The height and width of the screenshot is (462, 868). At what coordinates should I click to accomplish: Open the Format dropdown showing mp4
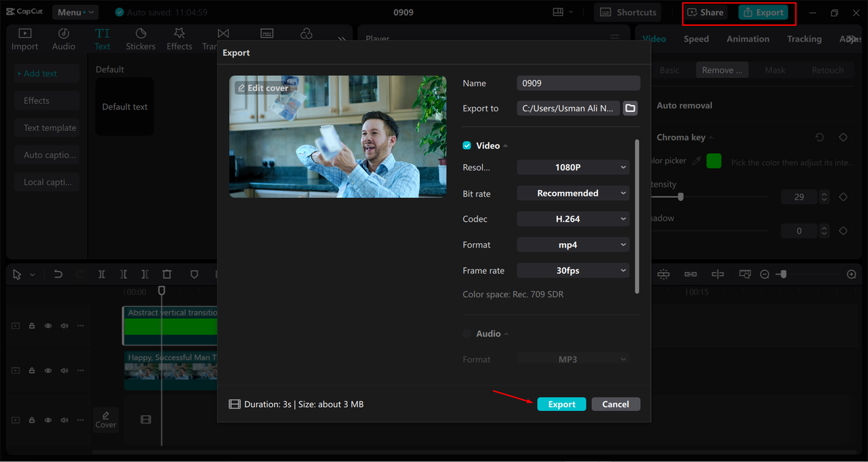[x=573, y=245]
